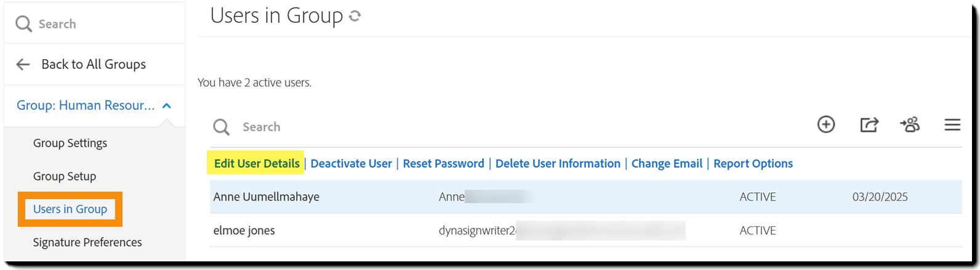The width and height of the screenshot is (980, 270).
Task: Click the user list search magnifier icon
Action: coord(221,127)
